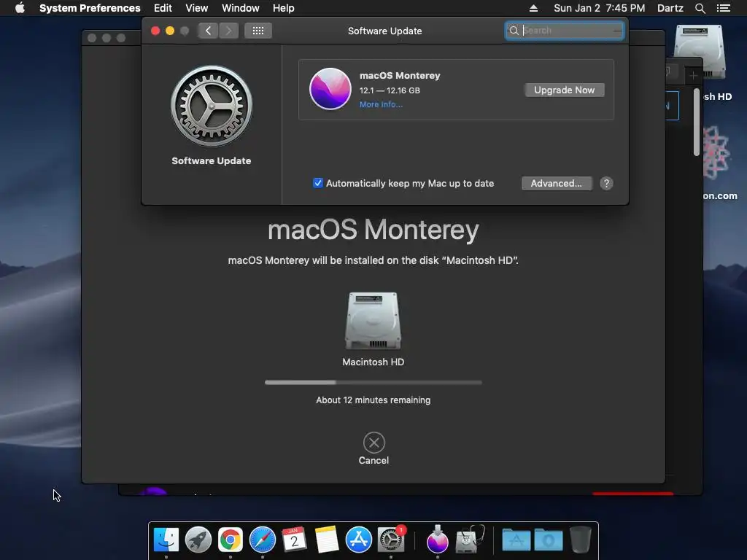Click the large Software Update gear icon
This screenshot has width=747, height=560.
click(x=212, y=106)
